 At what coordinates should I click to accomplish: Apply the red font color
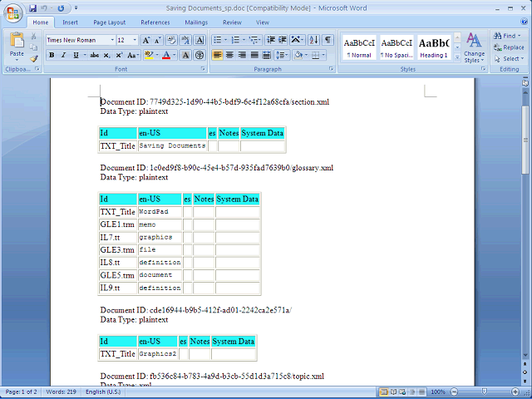pos(166,55)
